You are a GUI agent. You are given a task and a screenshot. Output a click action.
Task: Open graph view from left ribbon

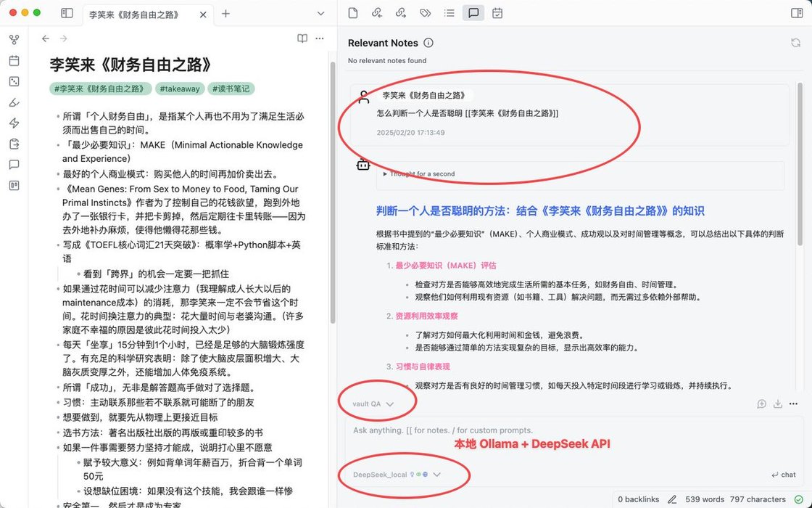pos(14,39)
